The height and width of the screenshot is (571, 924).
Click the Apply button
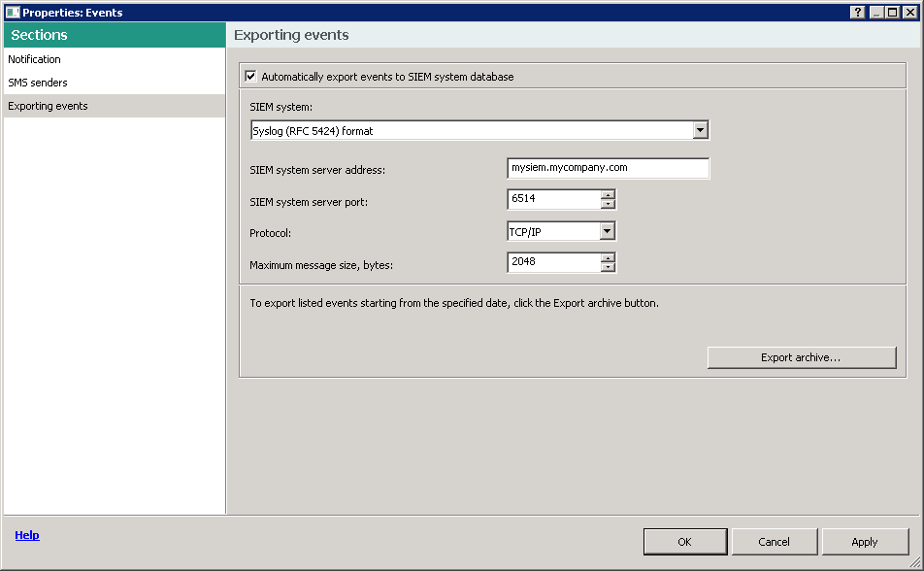[x=865, y=542]
